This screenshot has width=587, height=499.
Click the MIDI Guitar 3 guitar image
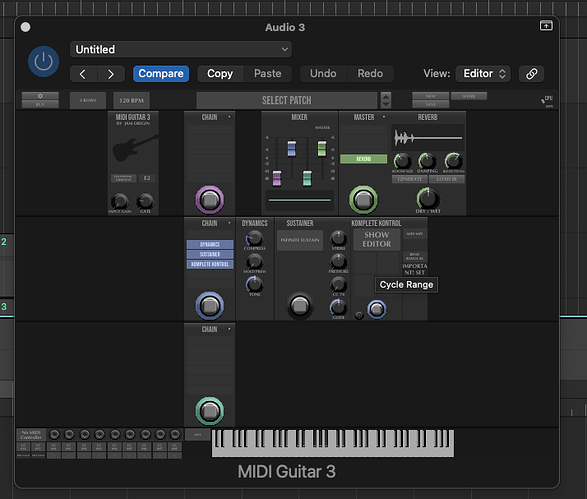point(135,149)
